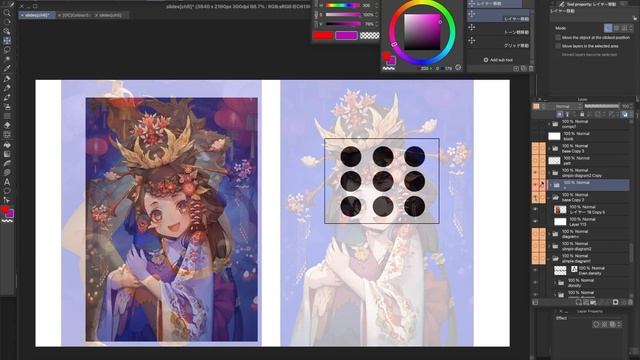The image size is (640, 360).
Task: Select the Fill bucket tool
Action: 7,144
